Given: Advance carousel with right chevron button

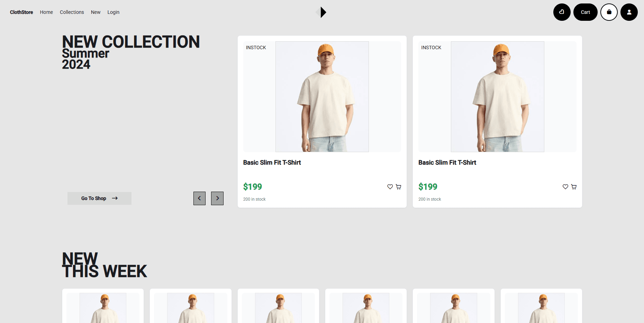Looking at the screenshot, I should pos(217,198).
